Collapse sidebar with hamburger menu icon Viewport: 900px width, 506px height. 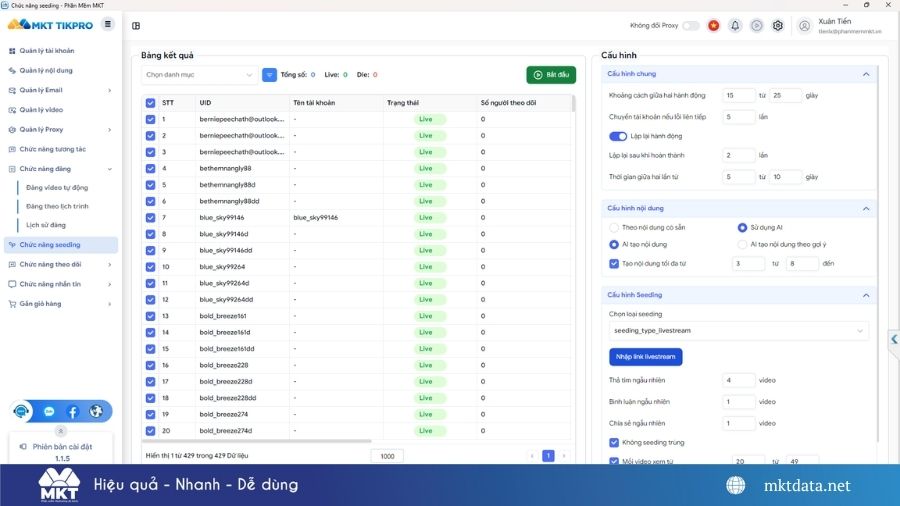[x=107, y=24]
